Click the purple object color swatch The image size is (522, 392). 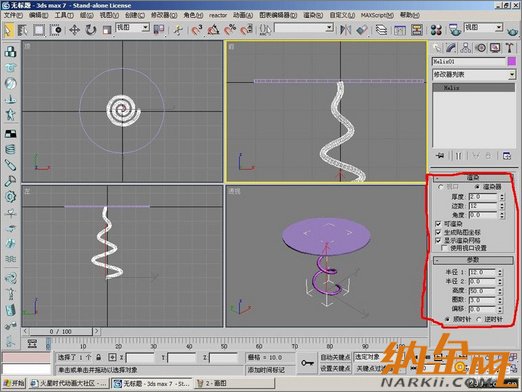click(511, 62)
